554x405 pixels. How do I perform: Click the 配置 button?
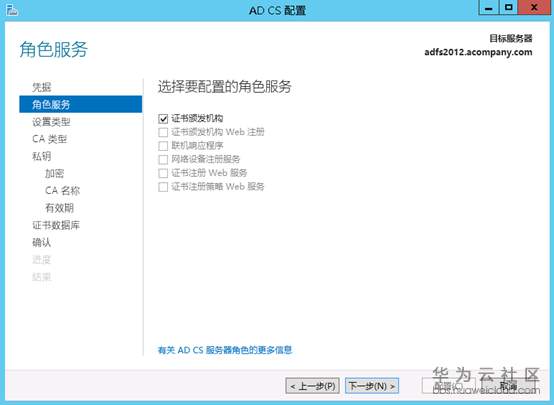(449, 386)
